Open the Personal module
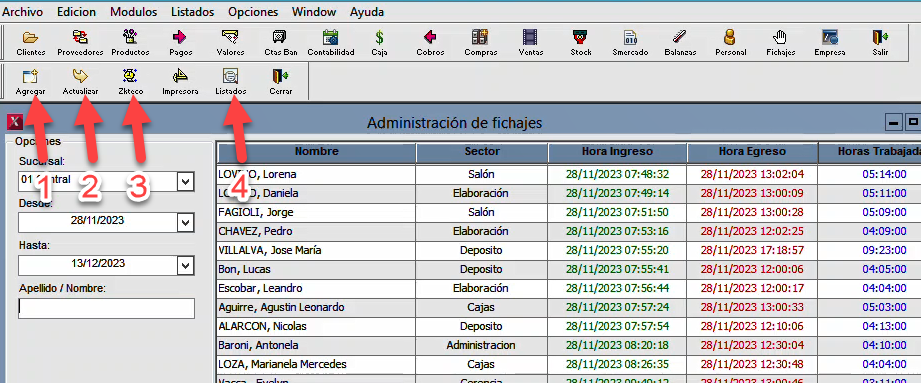921x383 pixels. tap(730, 43)
